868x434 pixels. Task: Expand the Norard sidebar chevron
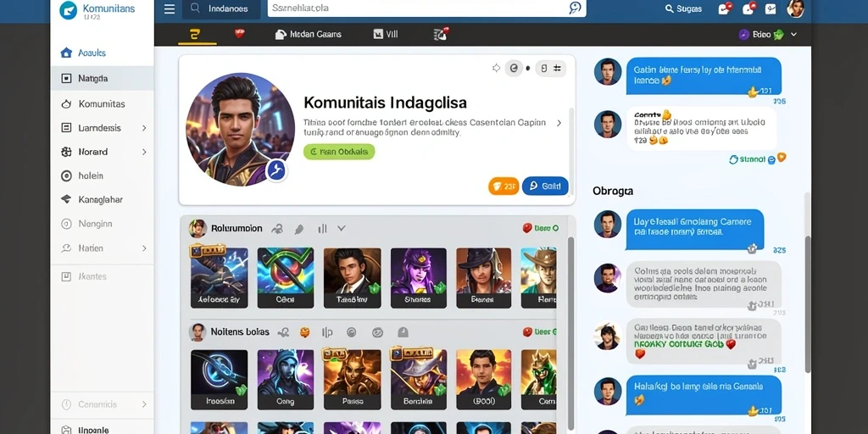pos(144,152)
